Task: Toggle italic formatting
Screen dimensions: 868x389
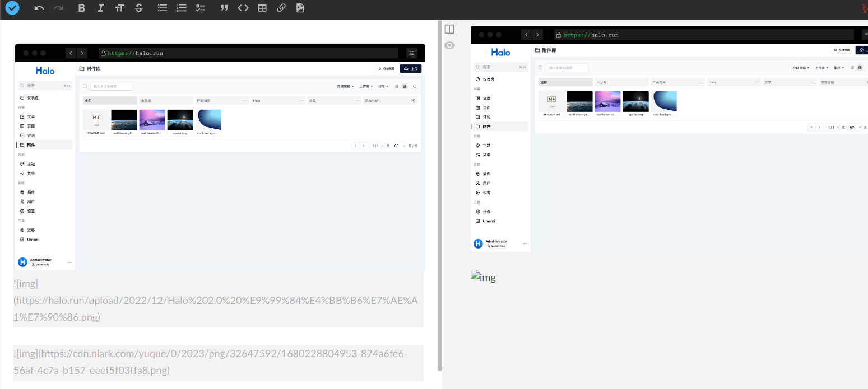Action: pos(100,8)
